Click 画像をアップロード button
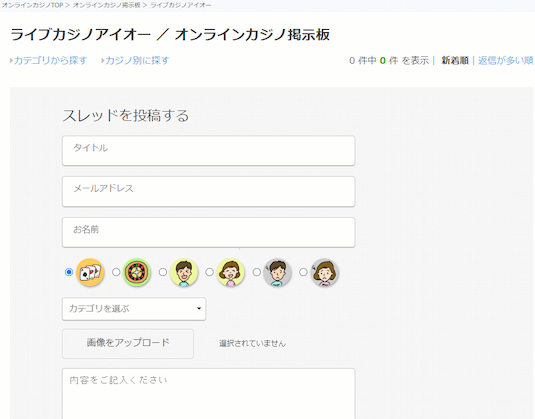 tap(128, 344)
